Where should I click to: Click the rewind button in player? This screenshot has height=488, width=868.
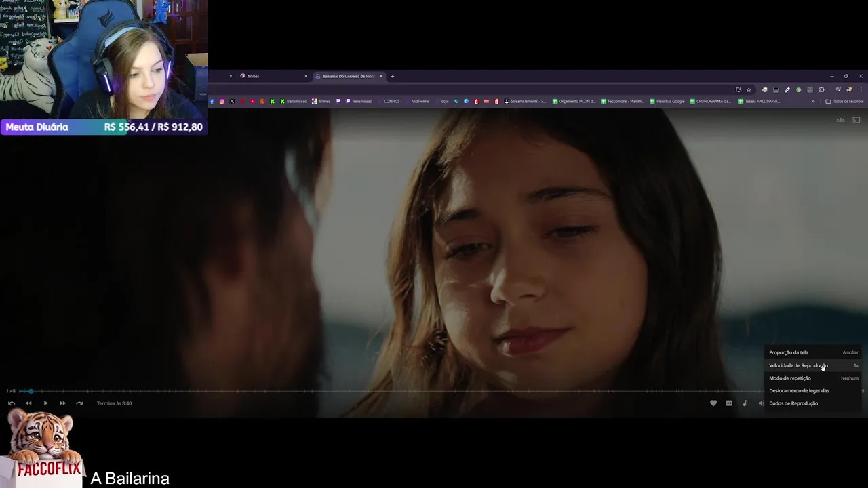tap(28, 403)
